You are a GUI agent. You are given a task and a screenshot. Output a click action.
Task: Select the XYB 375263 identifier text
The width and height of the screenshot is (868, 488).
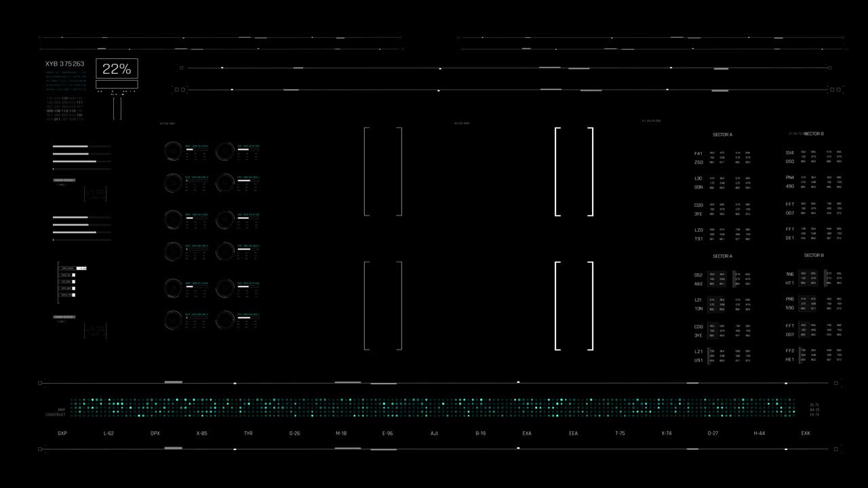click(65, 64)
